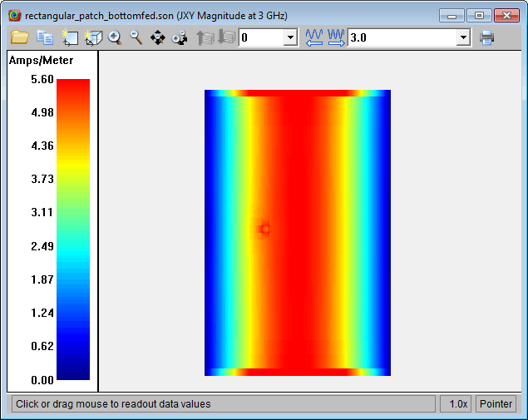Maximize the current density window
This screenshot has height=420, width=528.
479,16
